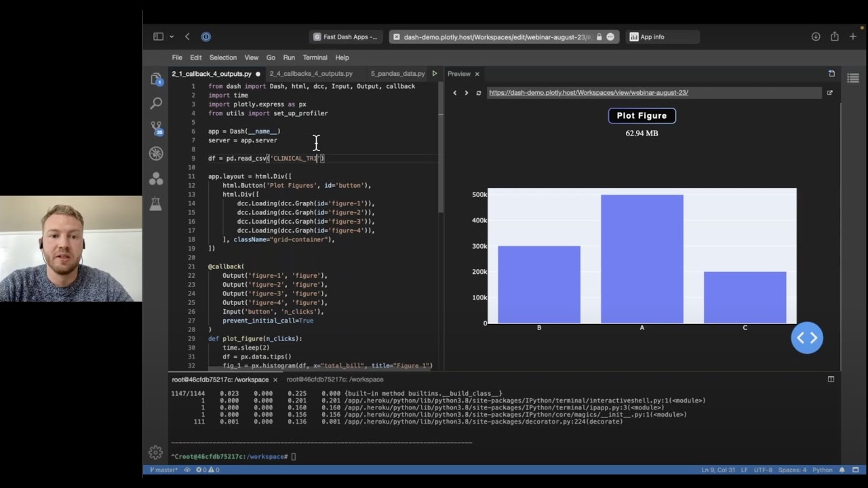Open a new browser tab with plus icon
Viewport: 868px width, 488px height.
[x=853, y=37]
